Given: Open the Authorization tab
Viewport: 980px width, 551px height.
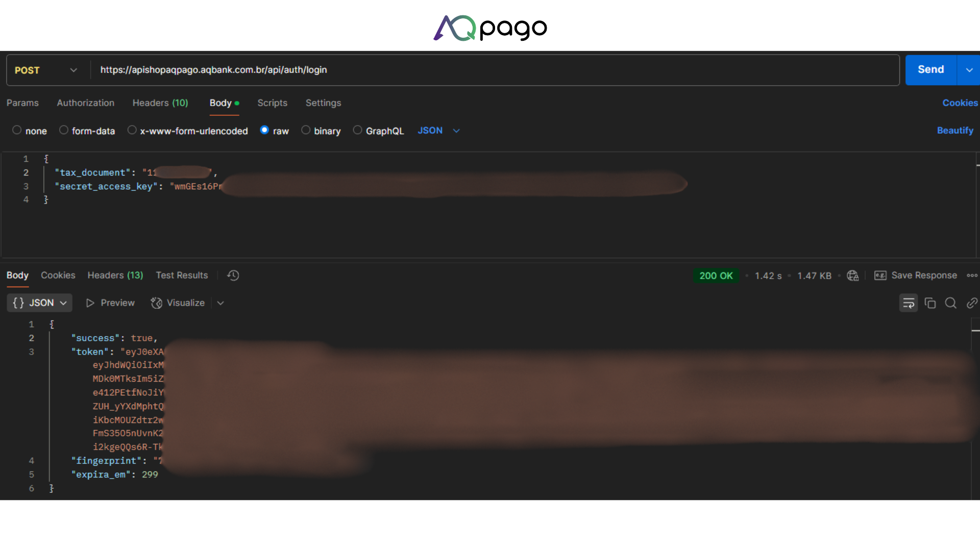Looking at the screenshot, I should point(86,103).
